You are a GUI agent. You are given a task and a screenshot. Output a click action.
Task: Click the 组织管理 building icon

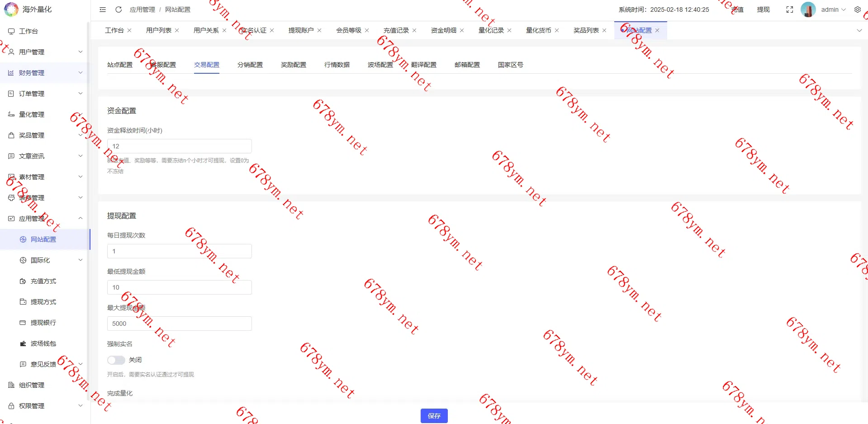pyautogui.click(x=11, y=385)
